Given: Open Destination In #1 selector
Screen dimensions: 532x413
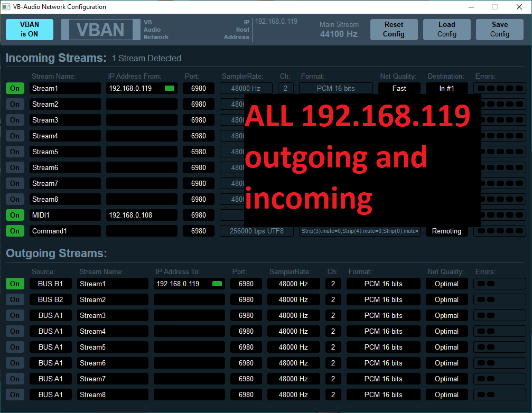Looking at the screenshot, I should 447,89.
